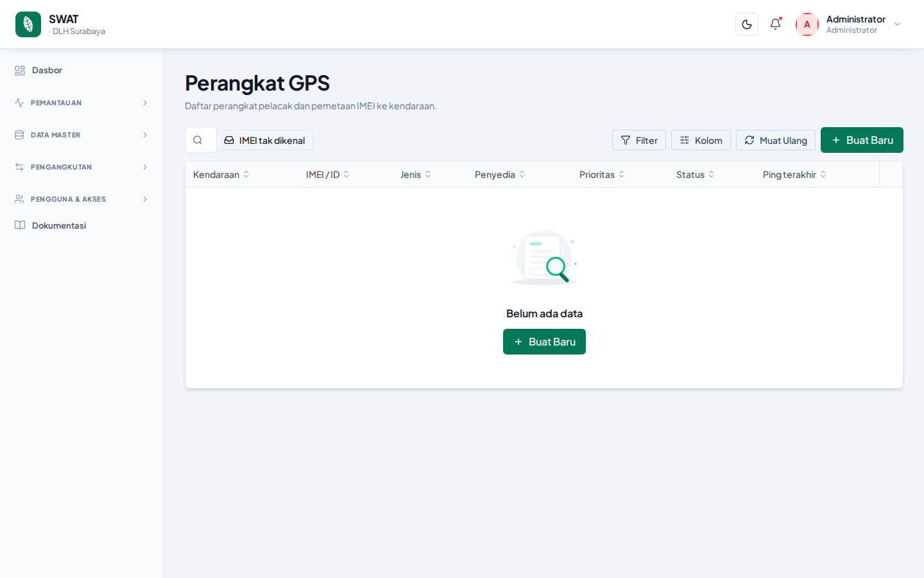Expand Pengguna & Akses using its chevron
The width and height of the screenshot is (924, 578).
pyautogui.click(x=145, y=199)
